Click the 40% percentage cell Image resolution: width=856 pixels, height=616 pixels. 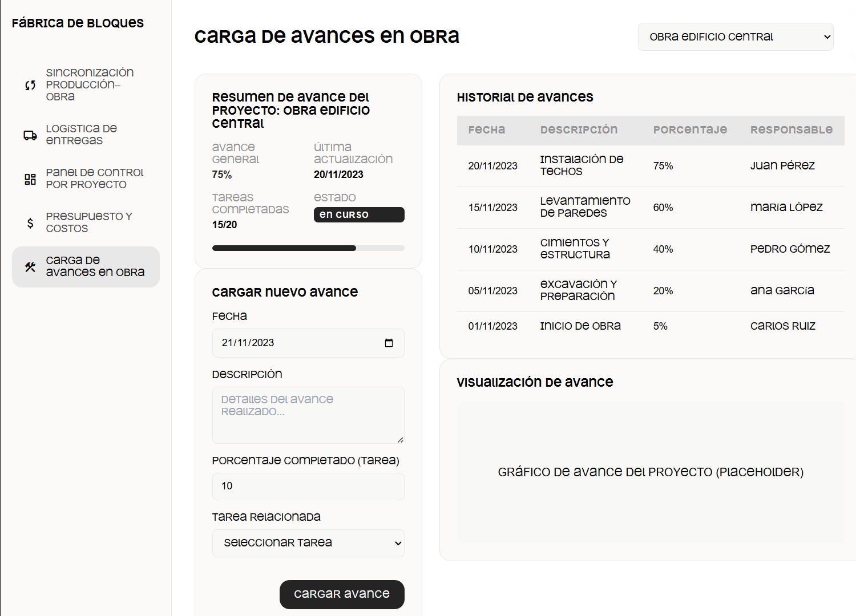click(x=663, y=249)
